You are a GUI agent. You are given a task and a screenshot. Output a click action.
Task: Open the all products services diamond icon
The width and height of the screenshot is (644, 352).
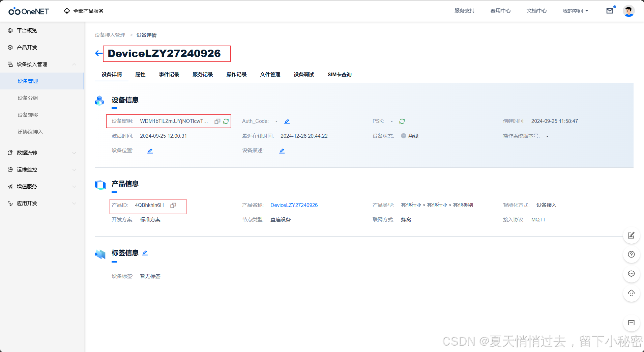(67, 11)
